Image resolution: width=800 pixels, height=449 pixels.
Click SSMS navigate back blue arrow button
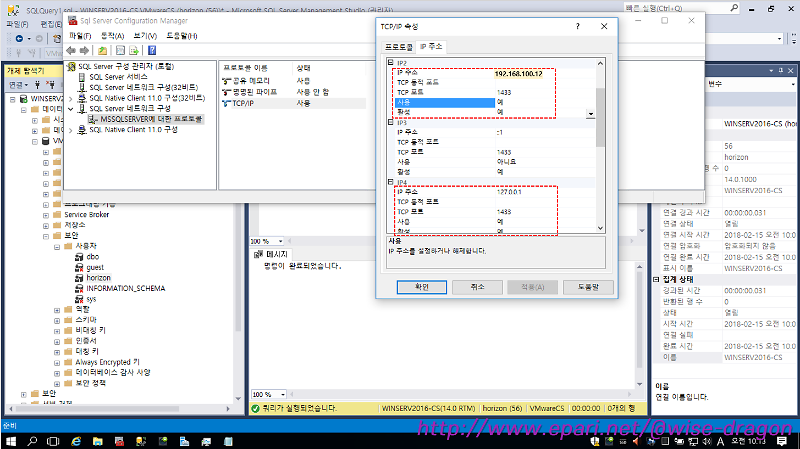coord(19,38)
